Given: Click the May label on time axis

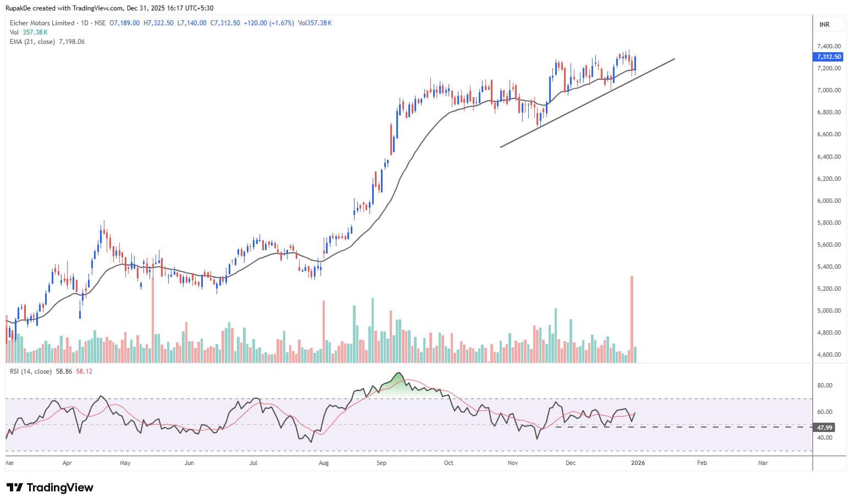Looking at the screenshot, I should (125, 463).
